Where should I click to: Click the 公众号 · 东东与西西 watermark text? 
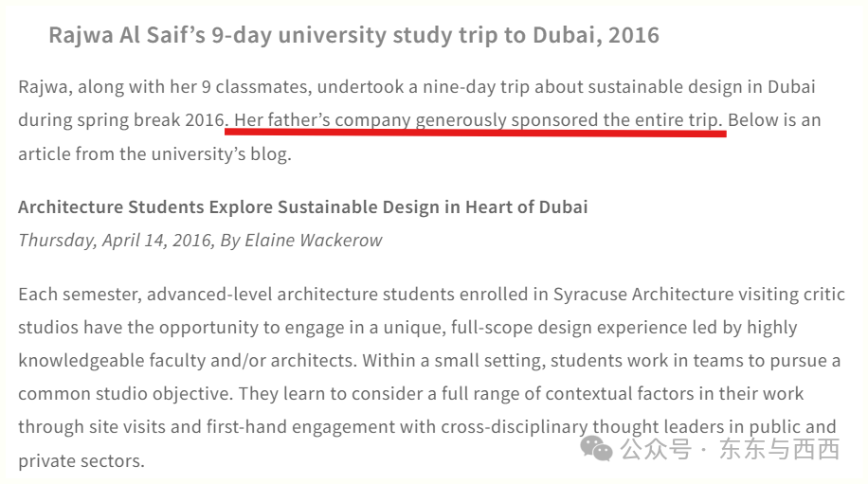click(731, 449)
